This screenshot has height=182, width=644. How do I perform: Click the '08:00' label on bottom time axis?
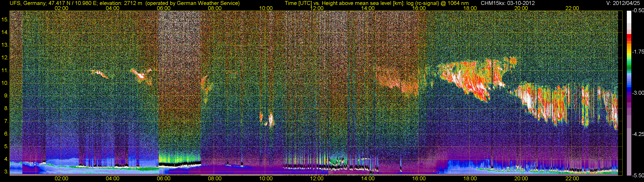(215, 179)
